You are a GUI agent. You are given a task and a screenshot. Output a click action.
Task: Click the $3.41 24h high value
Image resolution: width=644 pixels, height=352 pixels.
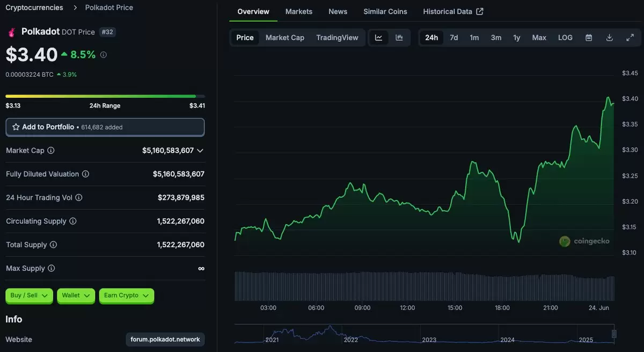(197, 106)
